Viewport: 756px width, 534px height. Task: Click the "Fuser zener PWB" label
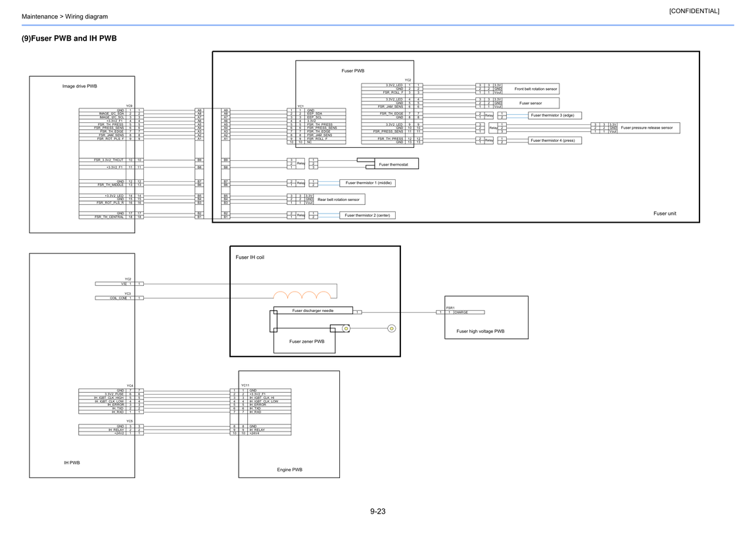[x=306, y=342]
